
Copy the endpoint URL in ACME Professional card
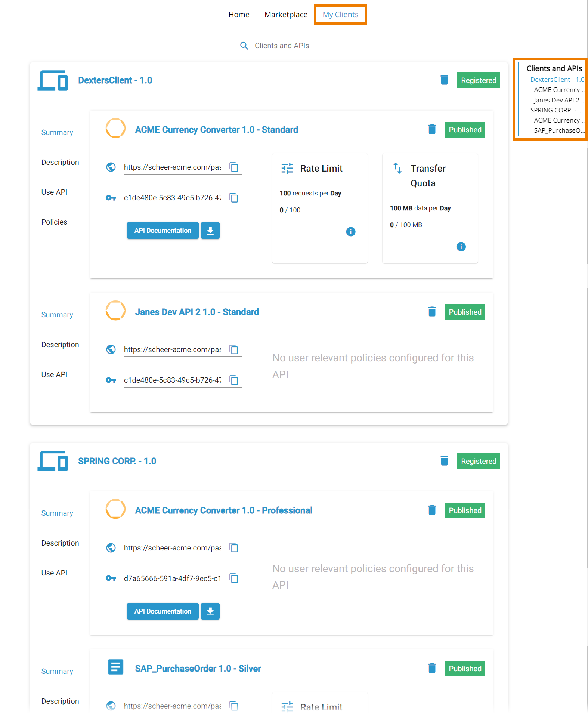pyautogui.click(x=234, y=548)
